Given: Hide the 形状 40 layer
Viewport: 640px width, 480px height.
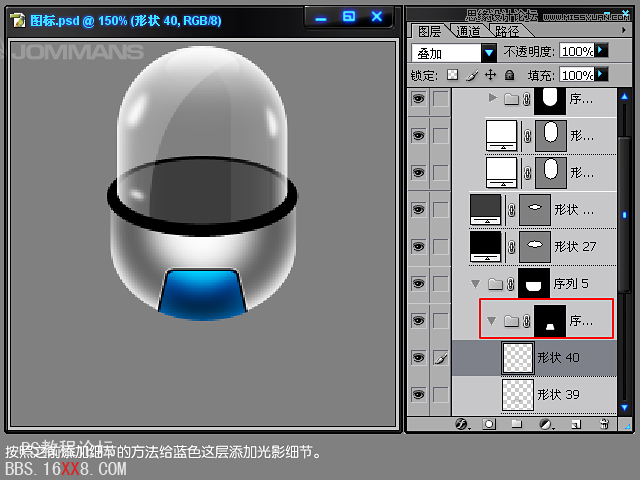Looking at the screenshot, I should [x=418, y=358].
